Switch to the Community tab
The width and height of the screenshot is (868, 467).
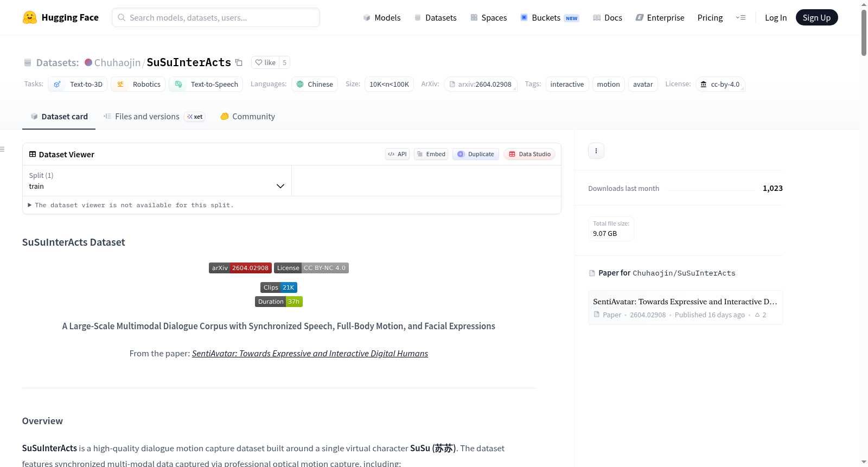tap(248, 117)
